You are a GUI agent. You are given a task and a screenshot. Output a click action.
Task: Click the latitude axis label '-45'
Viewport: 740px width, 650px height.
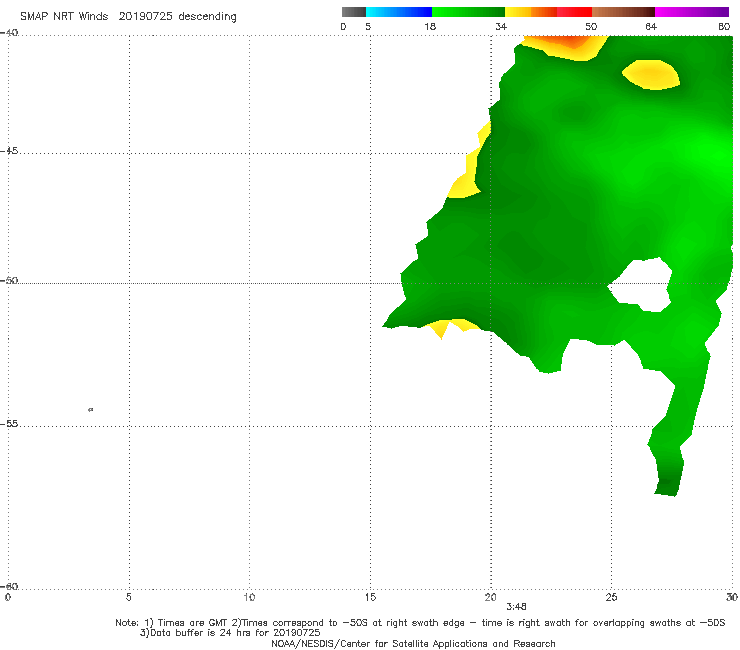pyautogui.click(x=9, y=151)
